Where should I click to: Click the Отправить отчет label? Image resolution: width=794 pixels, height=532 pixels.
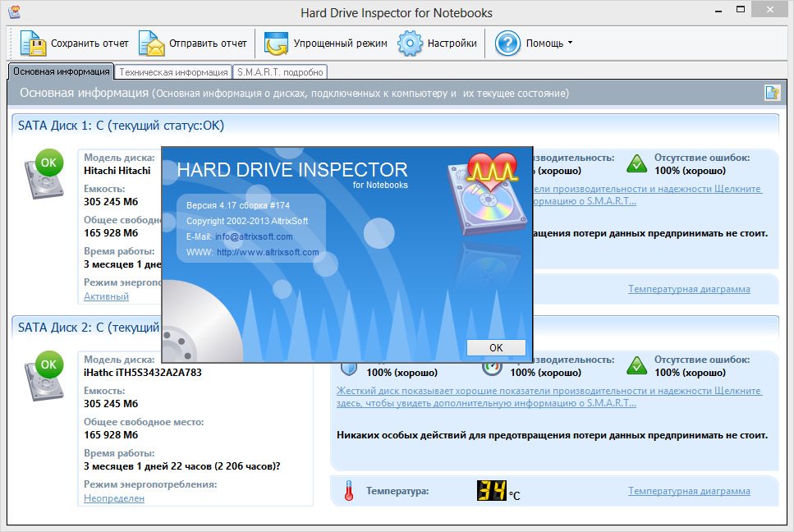(x=208, y=43)
